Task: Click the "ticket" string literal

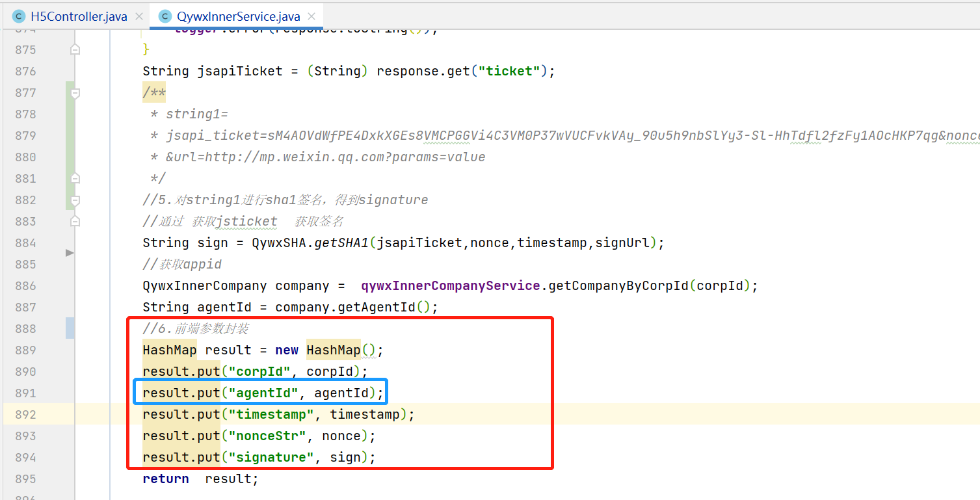Action: coord(509,71)
